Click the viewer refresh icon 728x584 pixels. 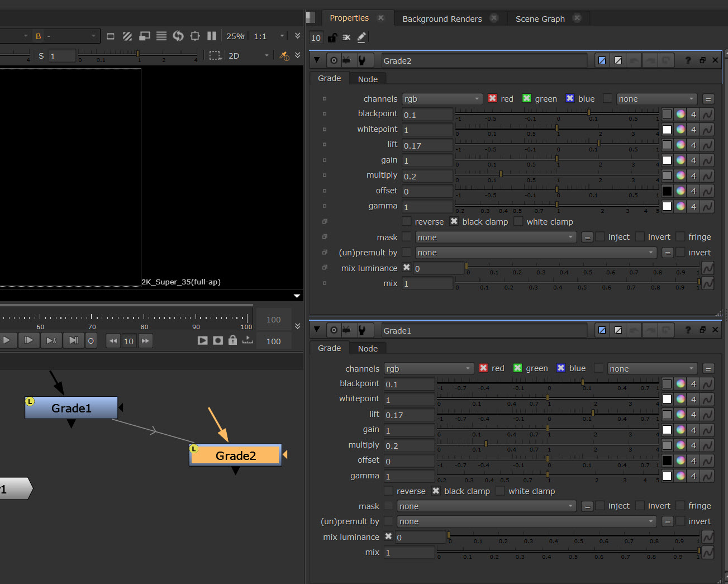[x=178, y=36]
